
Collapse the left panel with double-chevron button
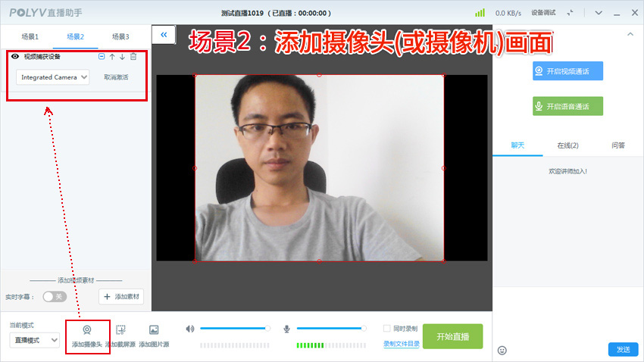point(164,34)
